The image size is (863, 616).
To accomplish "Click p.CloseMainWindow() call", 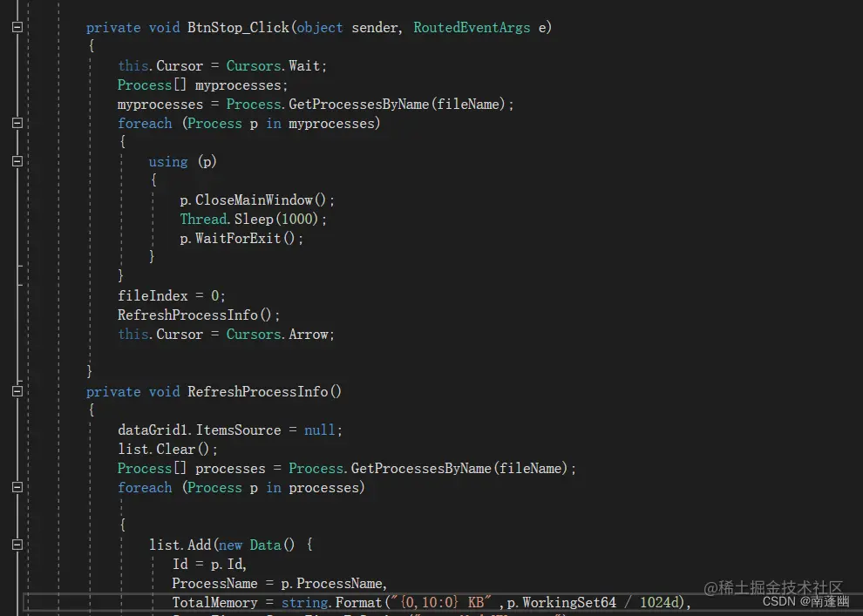I will (x=257, y=200).
